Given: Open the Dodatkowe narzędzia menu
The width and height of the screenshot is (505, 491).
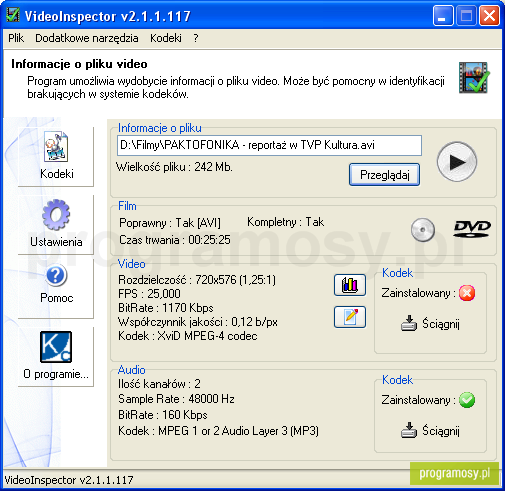Looking at the screenshot, I should click(x=87, y=38).
